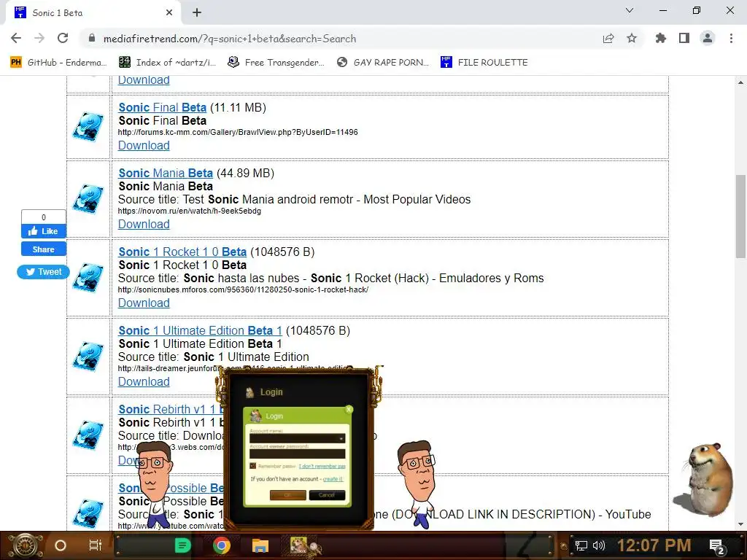The image size is (747, 560).
Task: Click the network icon in system tray
Action: tap(581, 545)
